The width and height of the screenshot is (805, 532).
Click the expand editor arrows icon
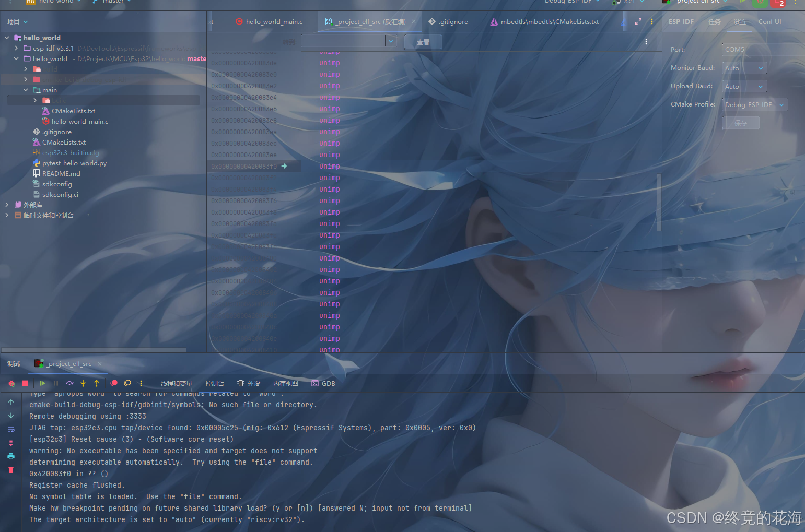(x=638, y=22)
